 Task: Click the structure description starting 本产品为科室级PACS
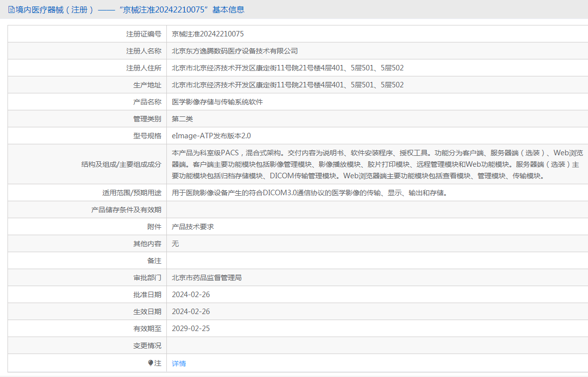coord(377,164)
